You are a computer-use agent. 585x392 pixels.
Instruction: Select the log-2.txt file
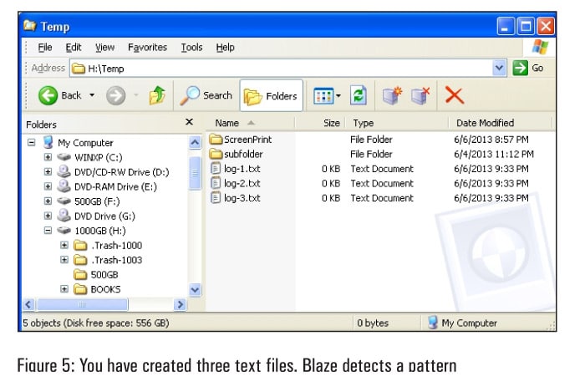coord(241,183)
